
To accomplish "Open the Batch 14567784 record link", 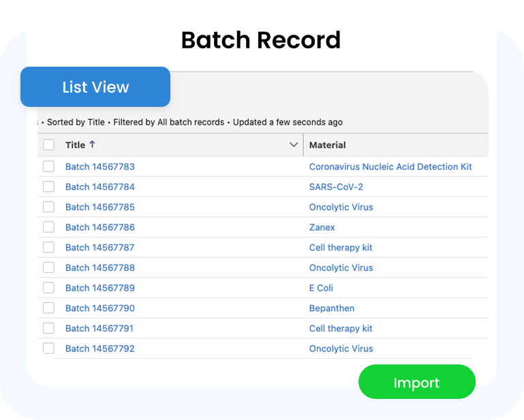I will [99, 187].
